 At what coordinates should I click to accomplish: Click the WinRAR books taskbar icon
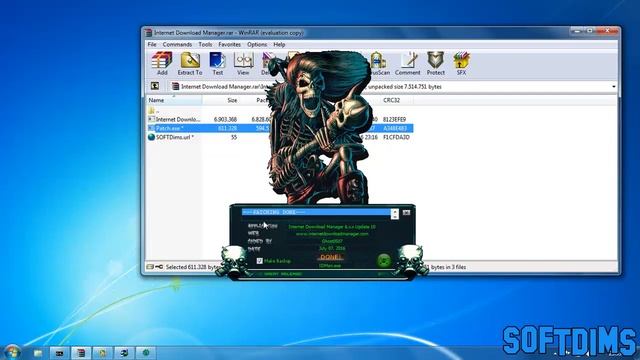pos(81,353)
